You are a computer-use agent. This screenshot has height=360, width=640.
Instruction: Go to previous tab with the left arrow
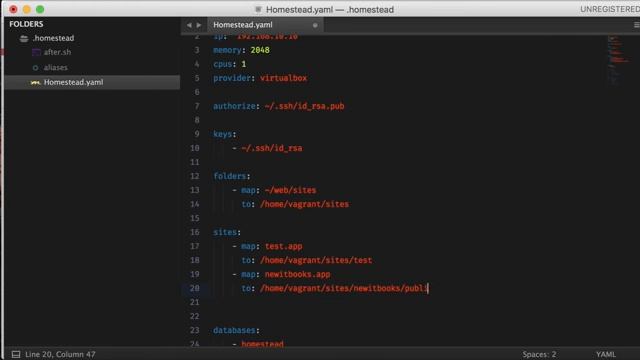(x=189, y=25)
